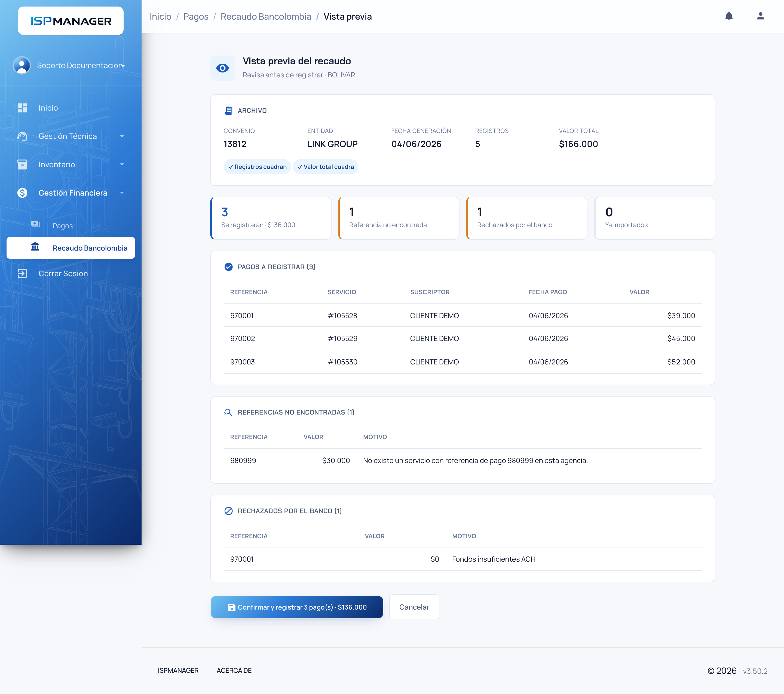Screen dimensions: 784x694
Task: Expand the Inventario submenu arrow
Action: (122, 165)
